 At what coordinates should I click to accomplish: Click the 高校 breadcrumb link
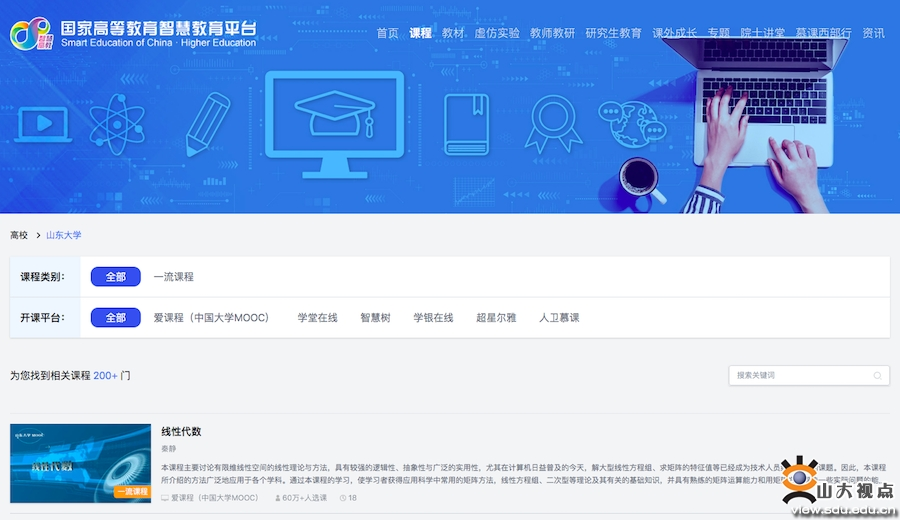pyautogui.click(x=19, y=236)
